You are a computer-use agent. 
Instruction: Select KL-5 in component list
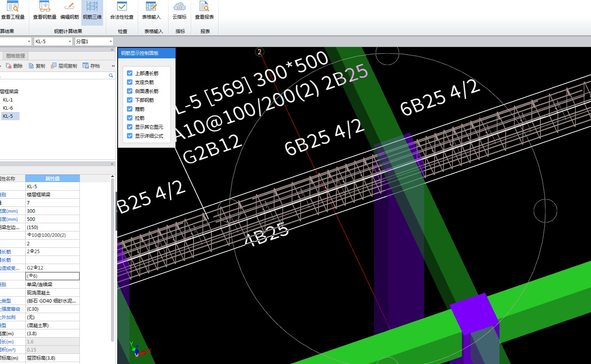tap(8, 116)
